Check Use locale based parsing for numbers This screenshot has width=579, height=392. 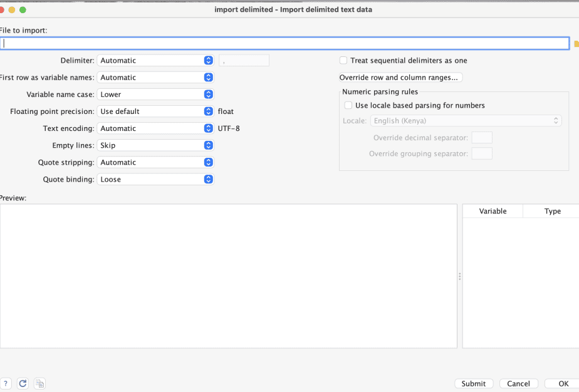click(x=348, y=105)
